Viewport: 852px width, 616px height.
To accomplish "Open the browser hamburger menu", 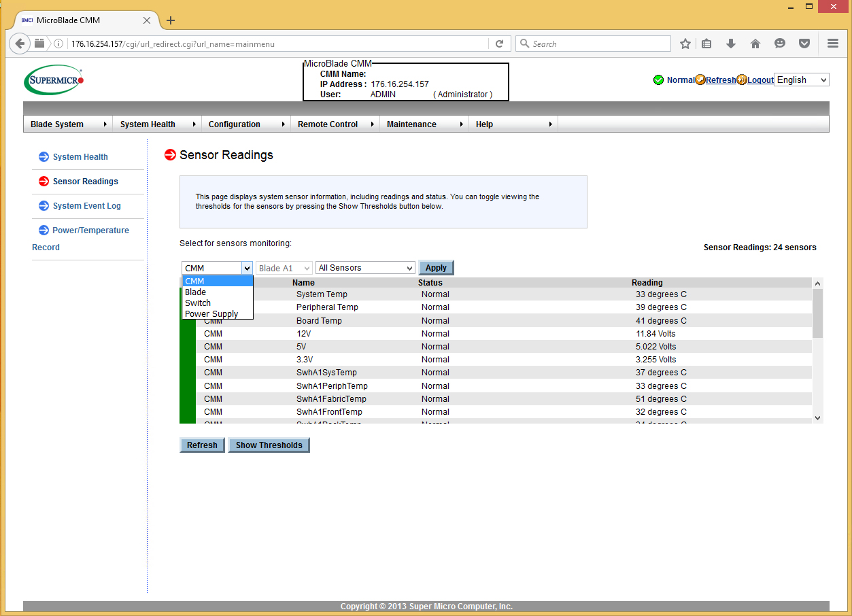I will click(833, 44).
